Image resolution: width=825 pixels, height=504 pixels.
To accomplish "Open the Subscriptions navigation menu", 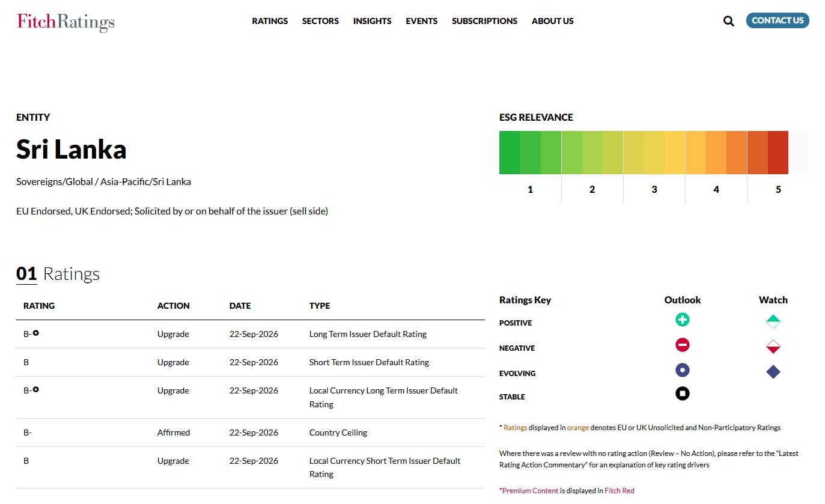I will click(484, 21).
